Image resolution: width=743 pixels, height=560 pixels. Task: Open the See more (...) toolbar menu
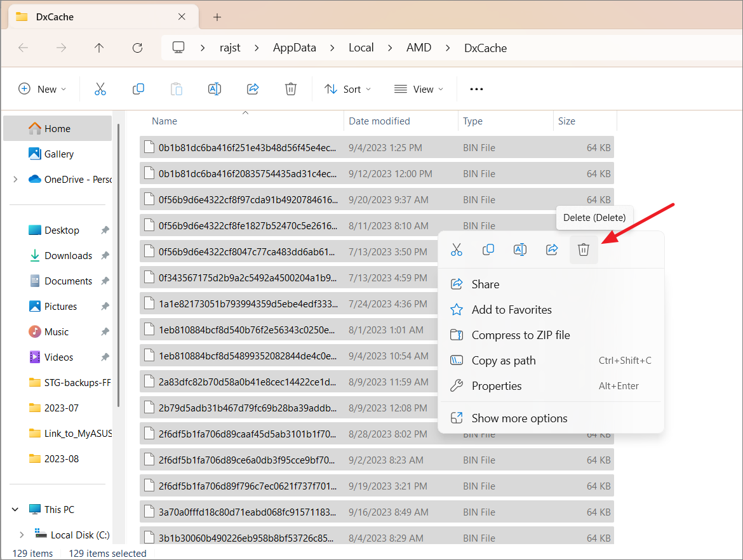pyautogui.click(x=476, y=89)
